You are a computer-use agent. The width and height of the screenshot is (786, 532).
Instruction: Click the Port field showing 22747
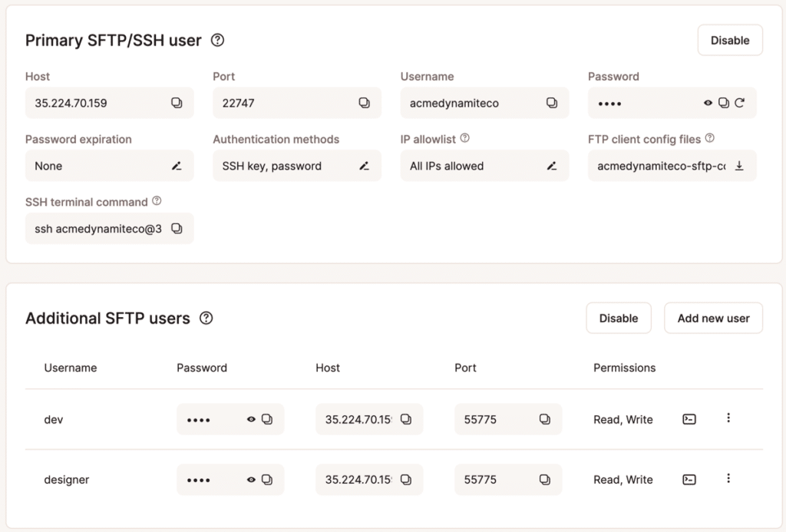pos(297,103)
